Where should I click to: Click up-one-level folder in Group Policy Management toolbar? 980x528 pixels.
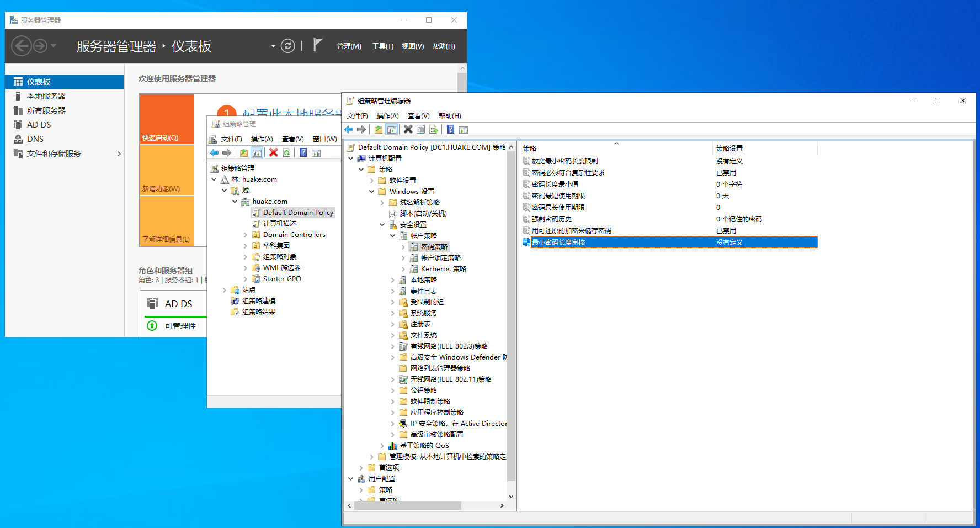(244, 153)
